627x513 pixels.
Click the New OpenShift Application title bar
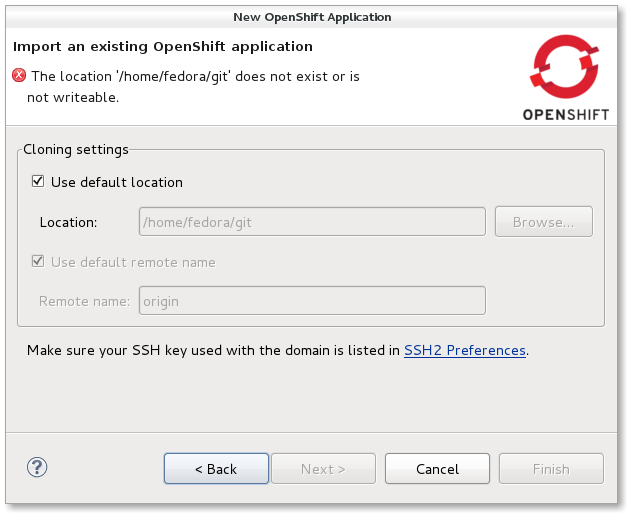coord(312,16)
